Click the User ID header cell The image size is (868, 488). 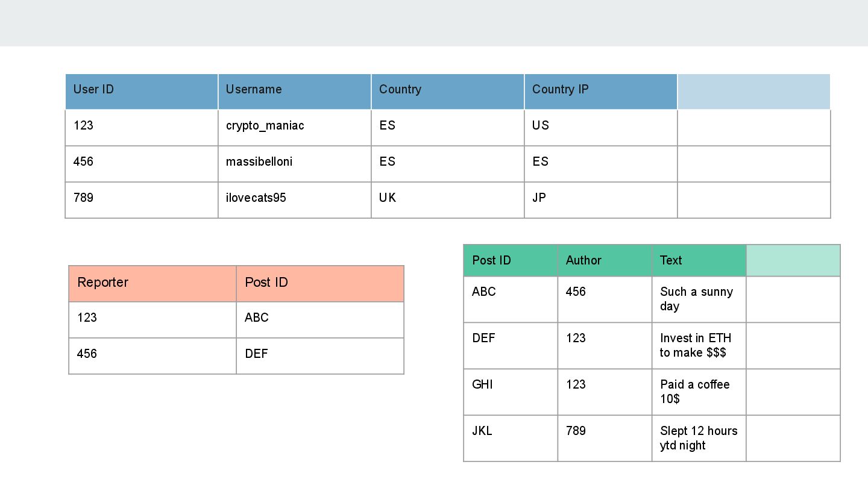tap(142, 92)
